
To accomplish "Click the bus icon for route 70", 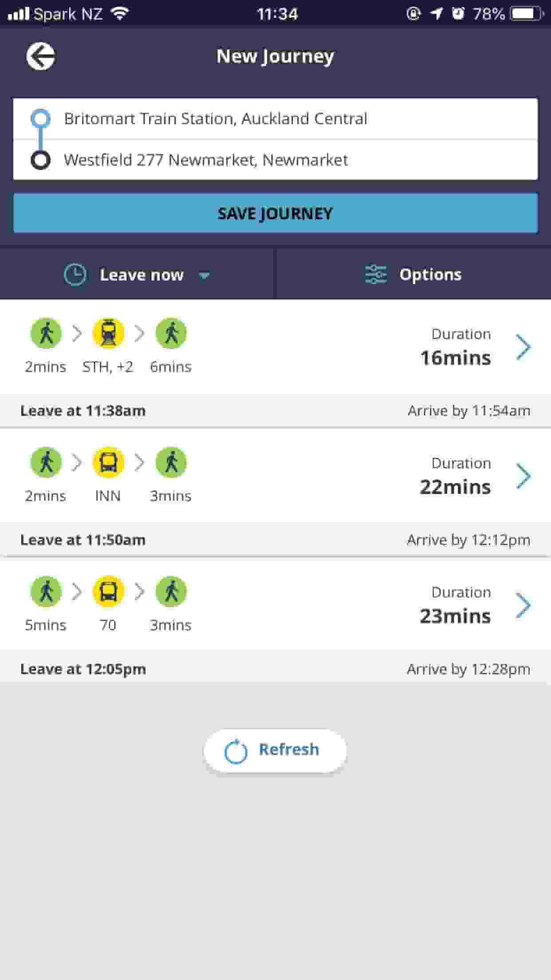I will [108, 591].
